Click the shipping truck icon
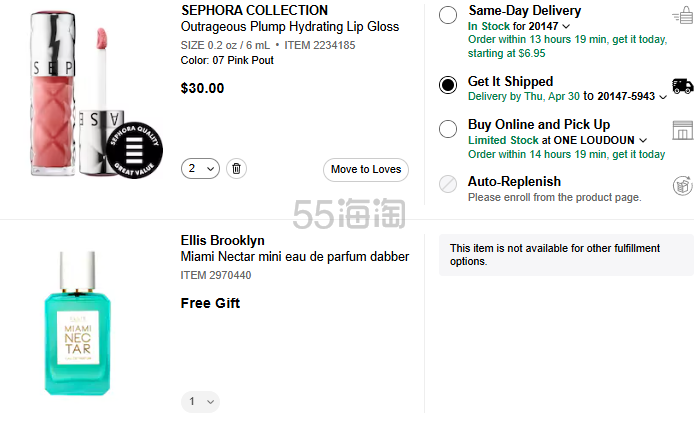Viewport: 698px width, 427px height. click(x=683, y=86)
